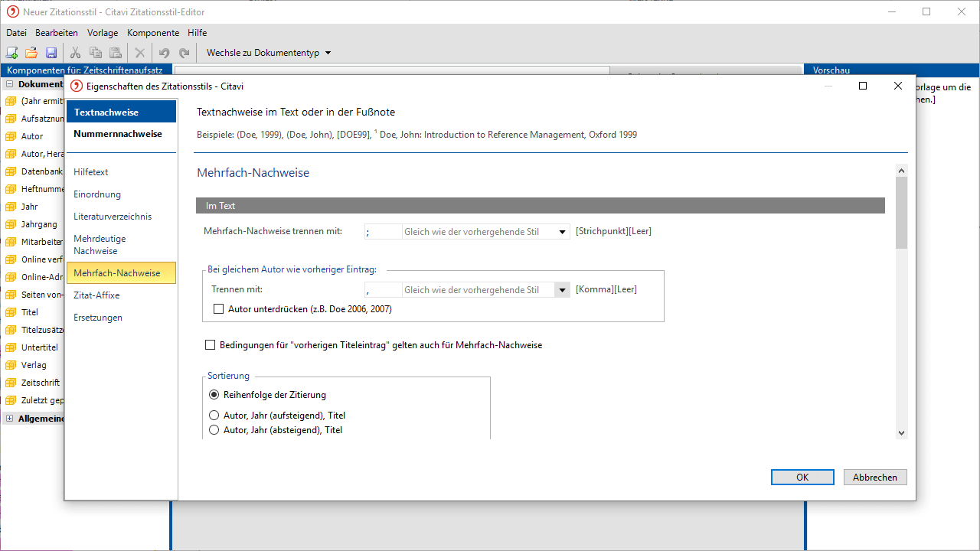
Task: Open 'Wechsle zu Dokumententyp' dropdown
Action: [269, 53]
